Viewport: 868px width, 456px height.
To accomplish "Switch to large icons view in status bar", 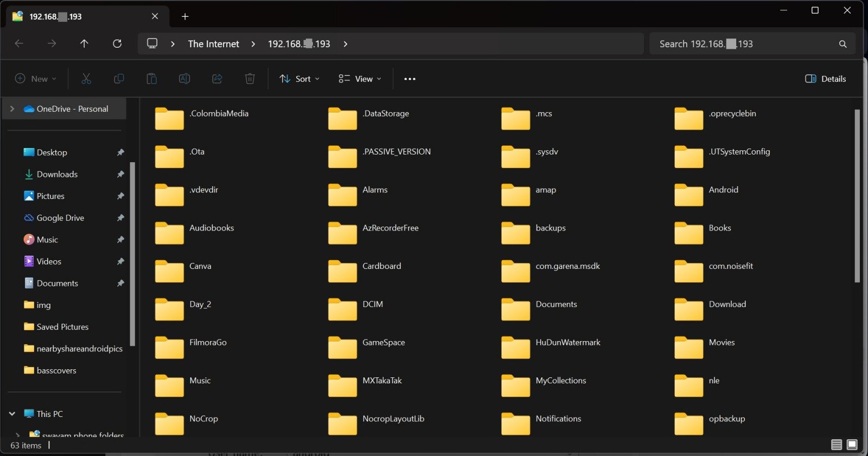I will (x=852, y=445).
